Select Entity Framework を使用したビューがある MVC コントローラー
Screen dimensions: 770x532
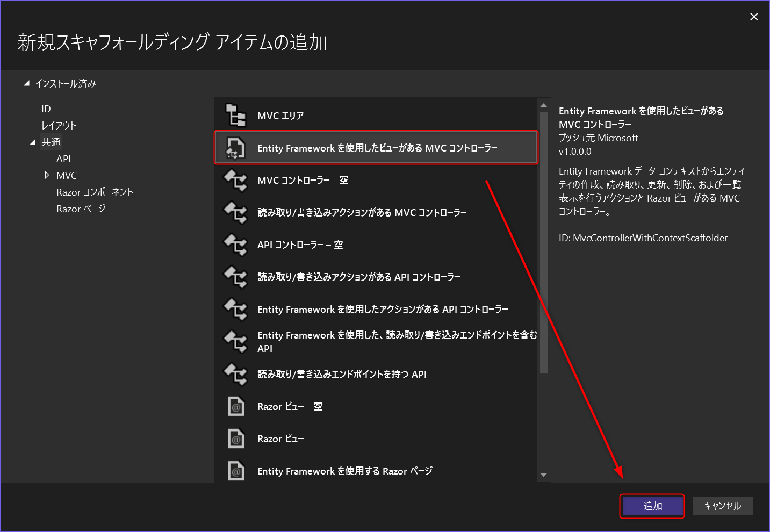point(376,147)
